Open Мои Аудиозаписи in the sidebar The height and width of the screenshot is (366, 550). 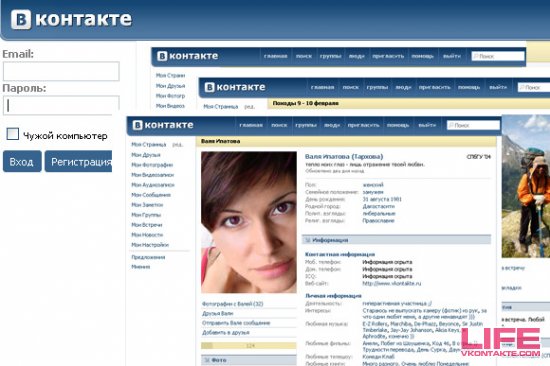tap(153, 185)
